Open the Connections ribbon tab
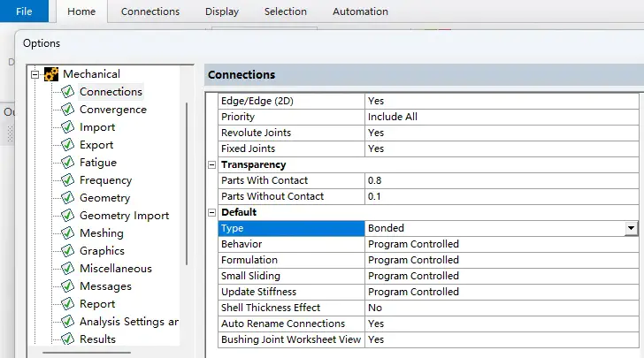The image size is (644, 358). click(150, 11)
